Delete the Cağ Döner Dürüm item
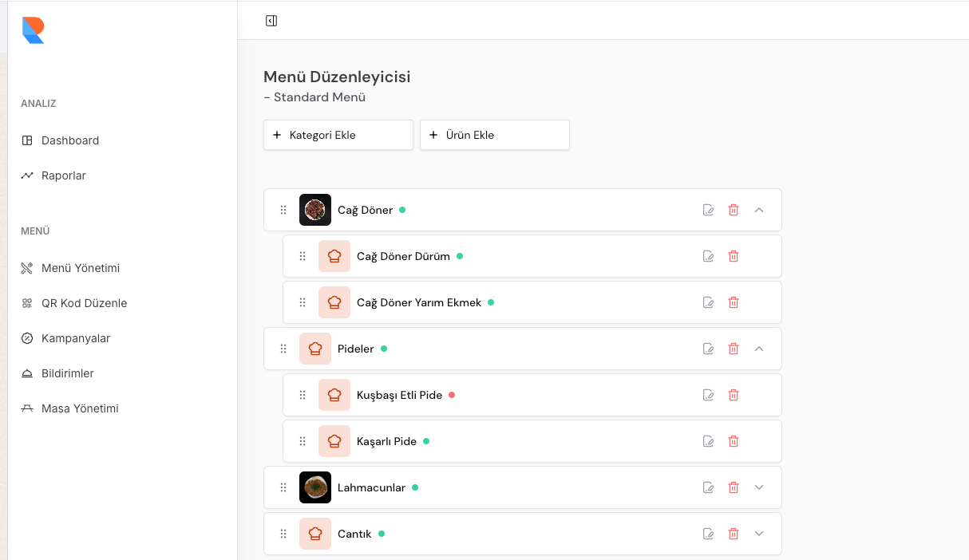Image resolution: width=969 pixels, height=560 pixels. [734, 256]
